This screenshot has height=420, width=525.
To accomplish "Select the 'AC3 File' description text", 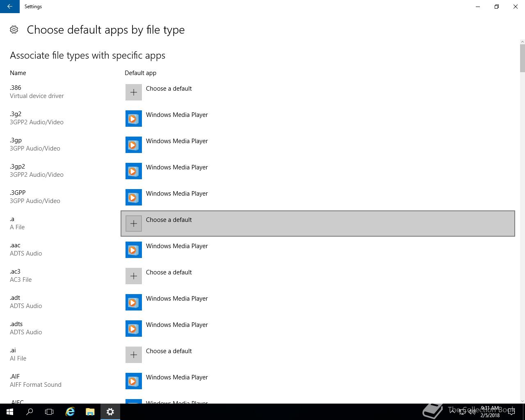I will click(21, 280).
